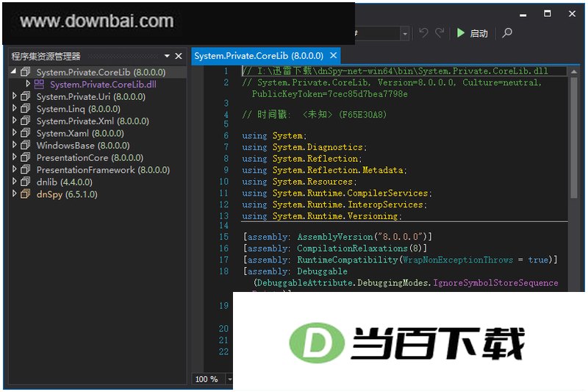Maximize the dnSpy window

(x=547, y=14)
